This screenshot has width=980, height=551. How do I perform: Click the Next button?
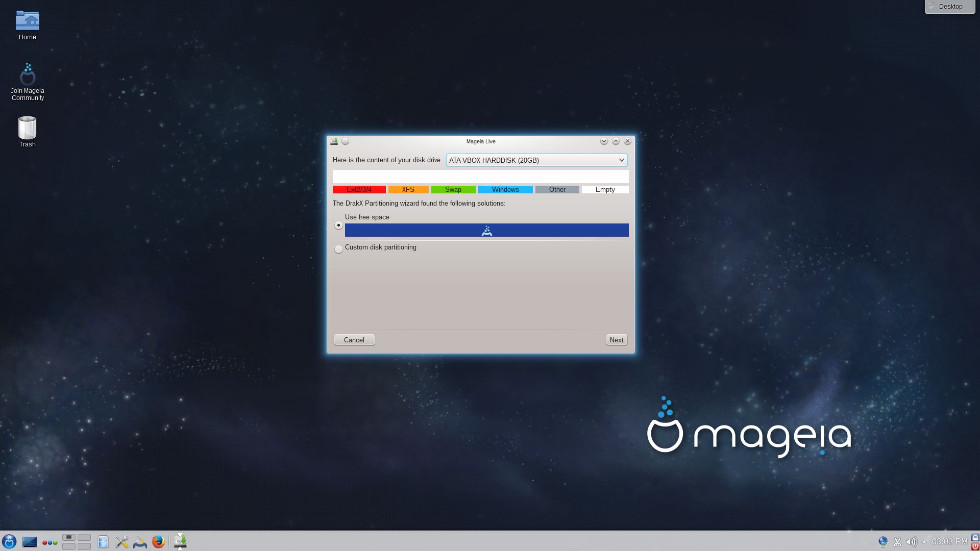(616, 340)
